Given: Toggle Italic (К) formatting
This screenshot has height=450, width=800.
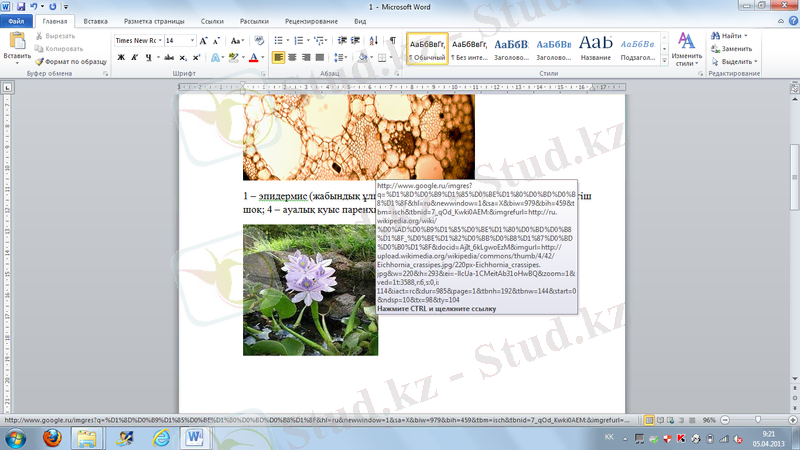Looking at the screenshot, I should [x=134, y=58].
